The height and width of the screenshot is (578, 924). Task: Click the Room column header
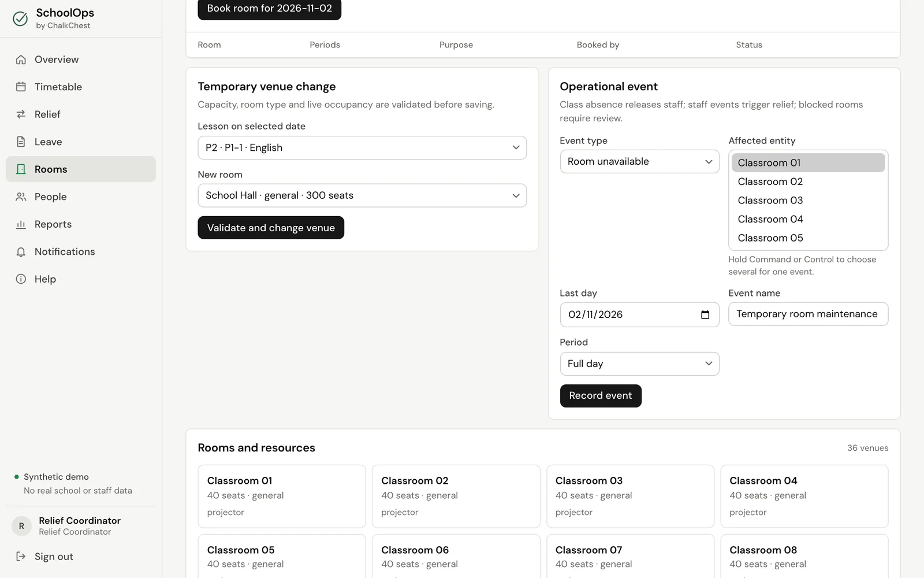click(x=209, y=45)
